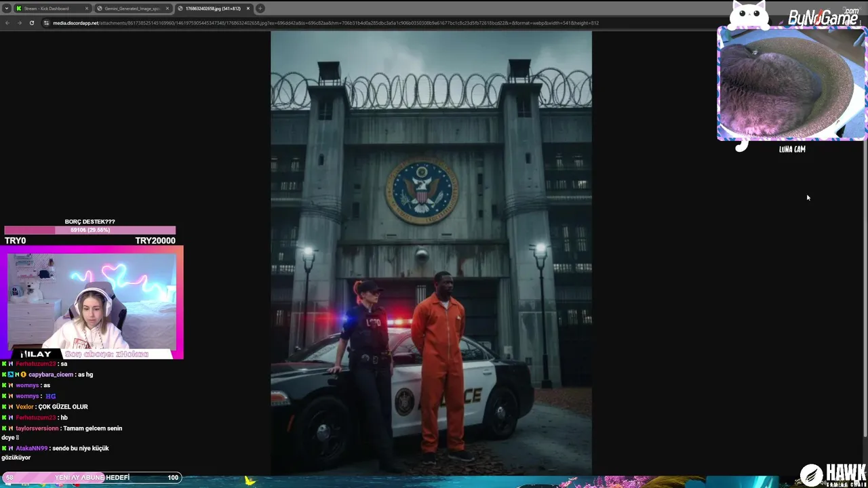The width and height of the screenshot is (868, 488).
Task: Go forward in browser history
Action: tap(20, 22)
